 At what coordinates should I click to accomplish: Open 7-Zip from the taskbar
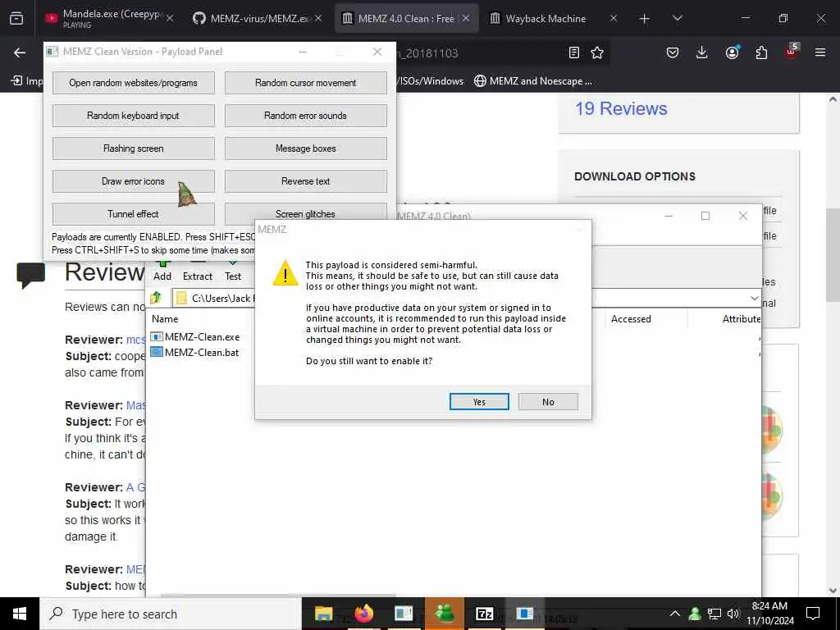point(484,614)
